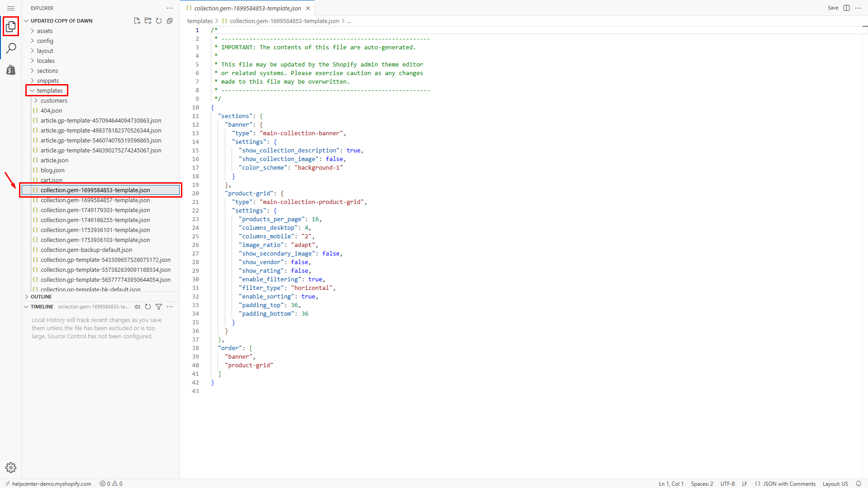The width and height of the screenshot is (868, 488).
Task: Click the New Folder icon in Explorer
Action: (x=148, y=21)
